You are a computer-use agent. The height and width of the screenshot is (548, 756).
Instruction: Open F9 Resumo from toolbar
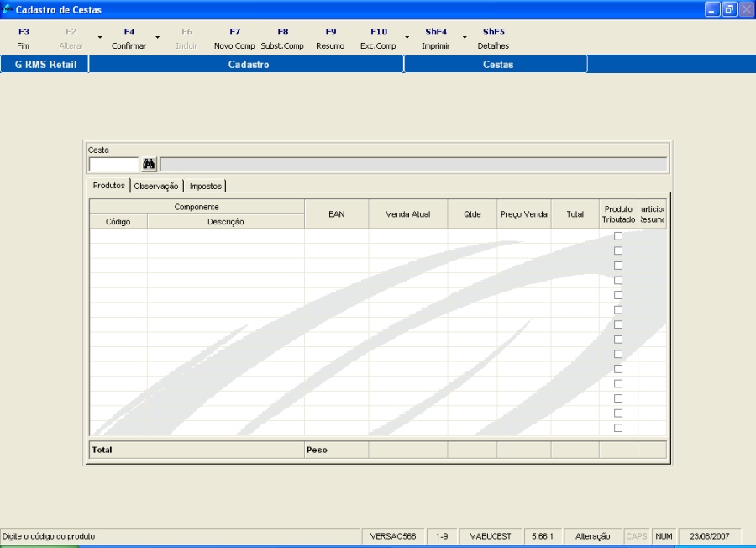pyautogui.click(x=330, y=39)
